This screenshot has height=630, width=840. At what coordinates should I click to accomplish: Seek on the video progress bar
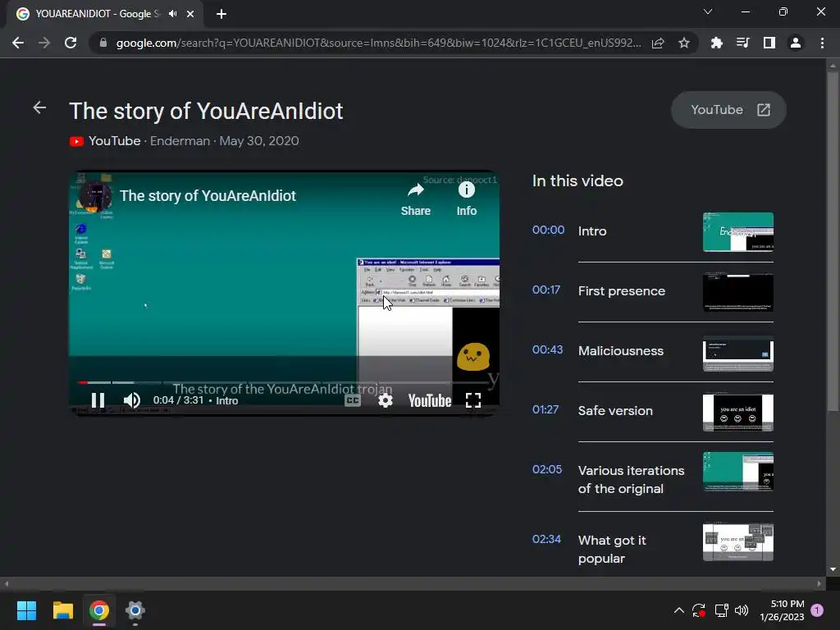click(284, 382)
